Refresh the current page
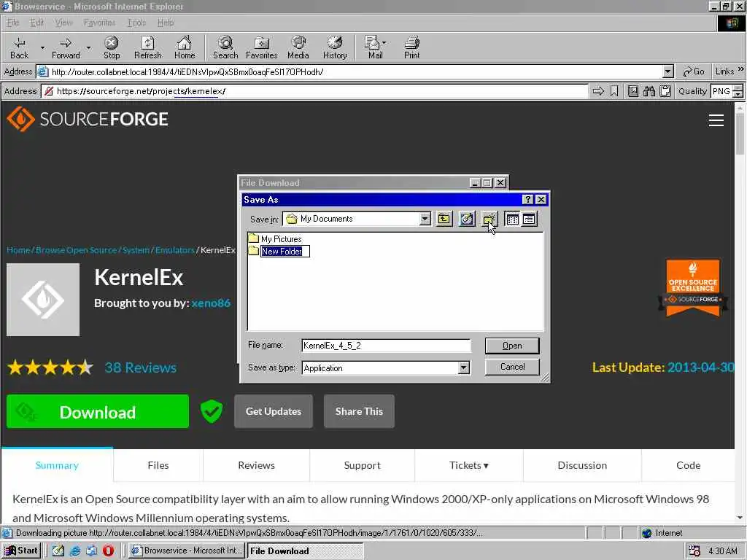 click(147, 47)
